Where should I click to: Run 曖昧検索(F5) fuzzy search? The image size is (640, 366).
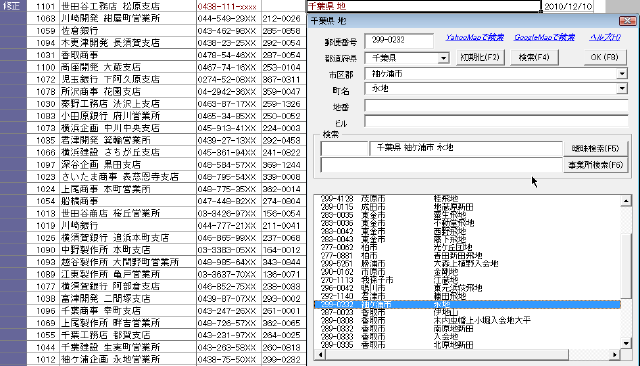[595, 149]
